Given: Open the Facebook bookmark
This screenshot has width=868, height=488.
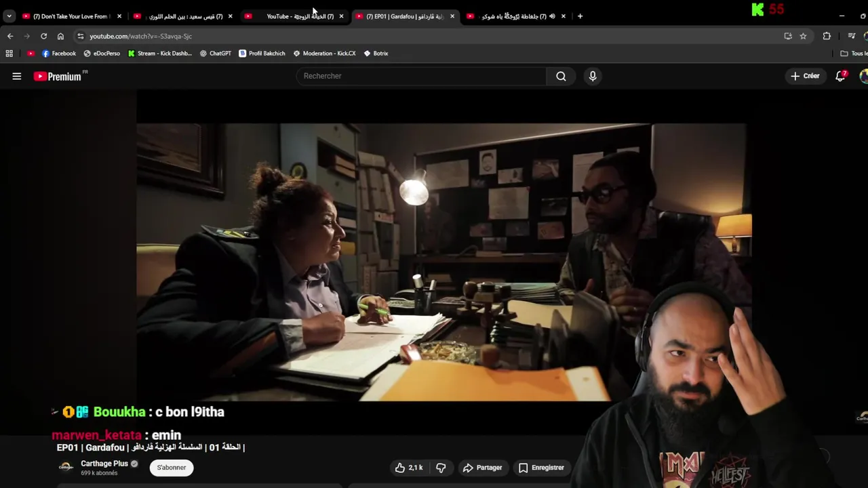Looking at the screenshot, I should click(x=59, y=54).
